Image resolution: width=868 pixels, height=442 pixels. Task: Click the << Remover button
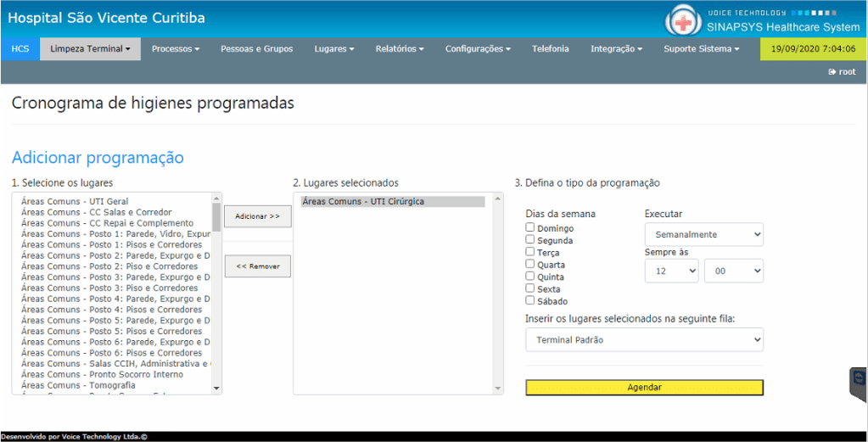(x=257, y=266)
